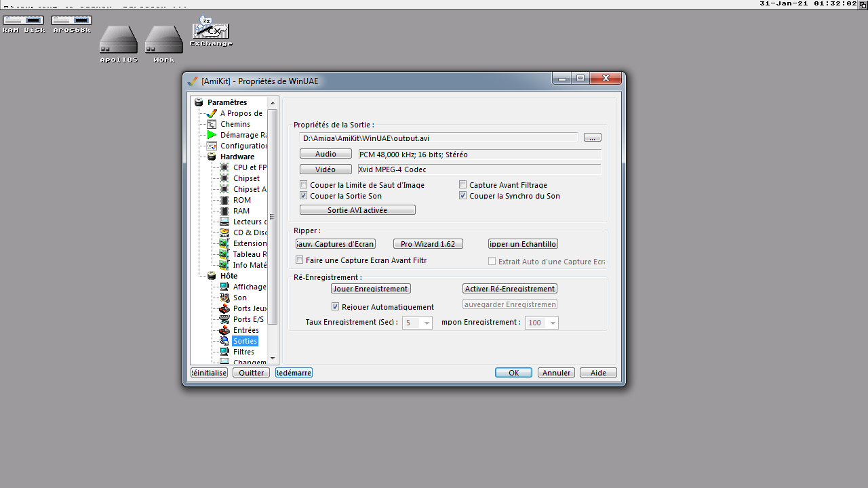868x488 pixels.
Task: Uncheck Rejouer Automatiquement
Action: pyautogui.click(x=335, y=307)
